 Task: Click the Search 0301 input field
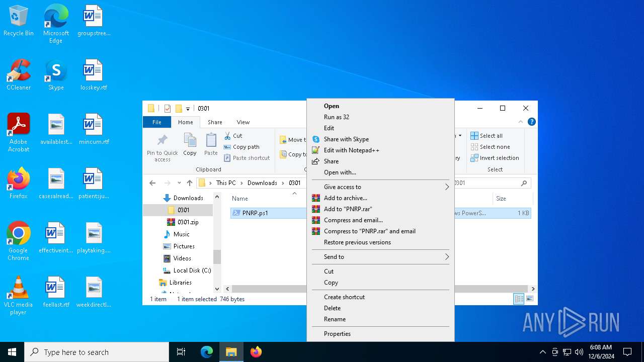[x=487, y=183]
